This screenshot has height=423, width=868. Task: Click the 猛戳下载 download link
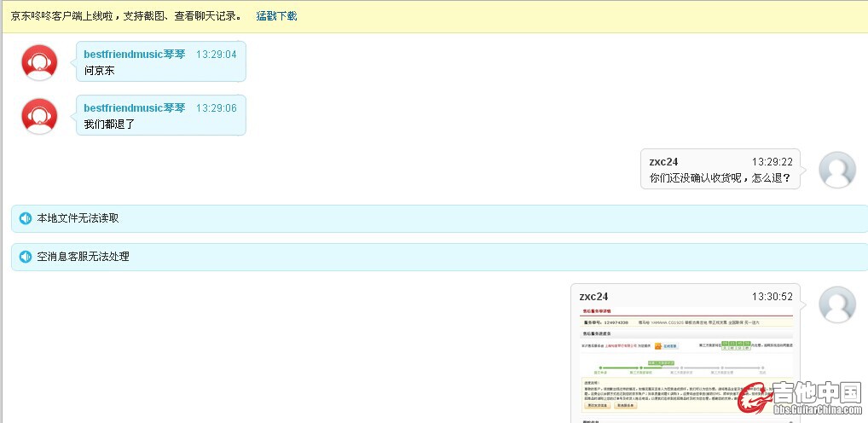pos(276,16)
